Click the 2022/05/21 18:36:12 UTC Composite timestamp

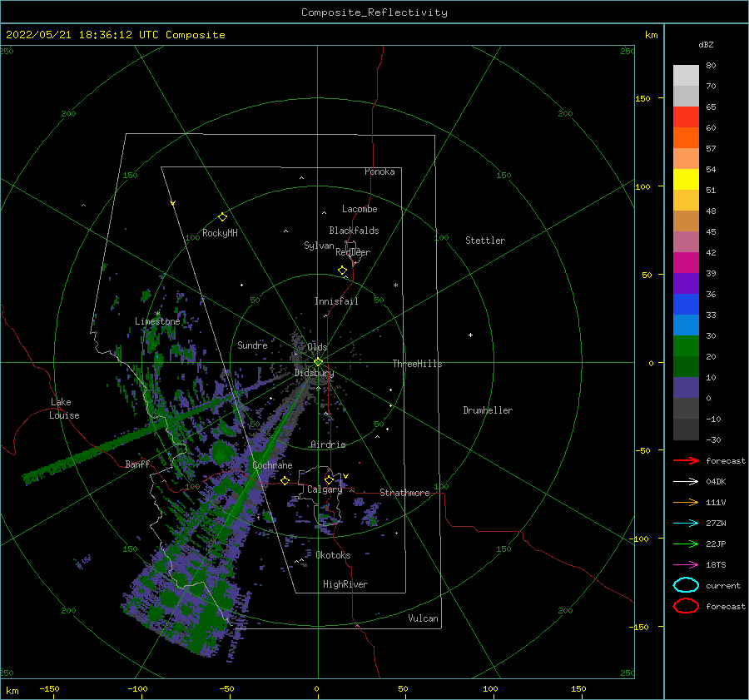tap(115, 35)
